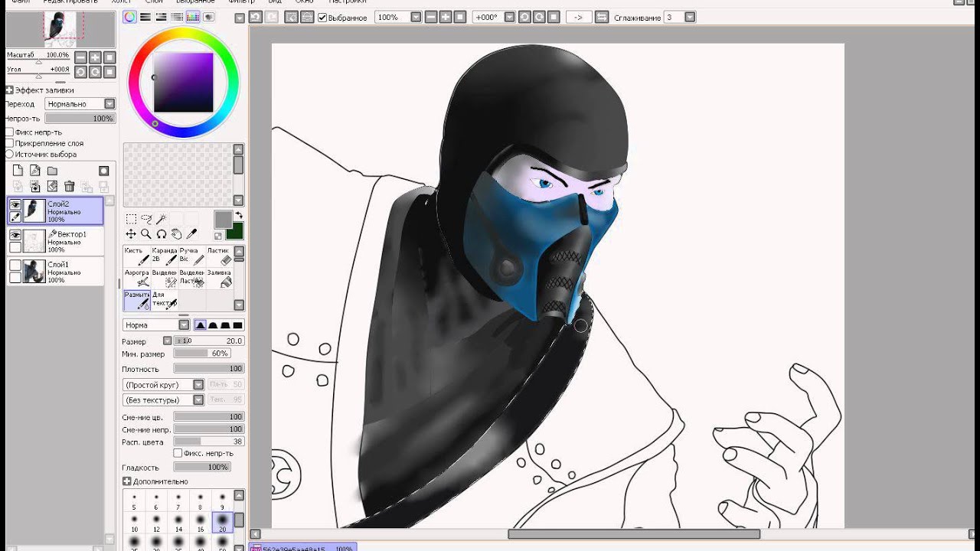This screenshot has width=980, height=551.
Task: Open the Редактировать menu
Action: coord(70,2)
